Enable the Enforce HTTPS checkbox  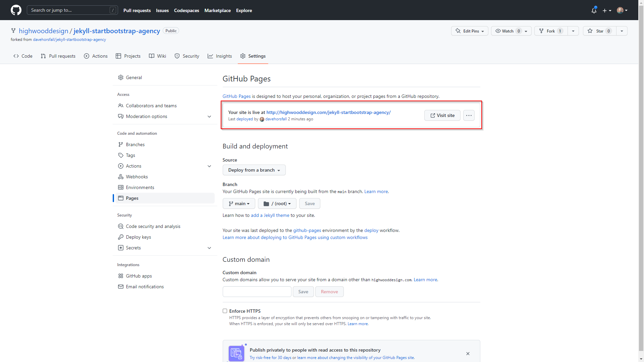(225, 311)
